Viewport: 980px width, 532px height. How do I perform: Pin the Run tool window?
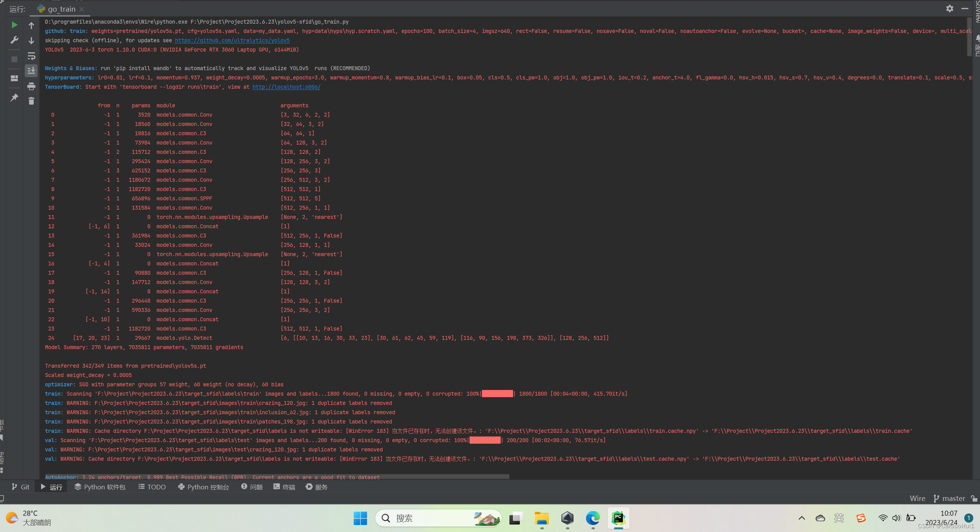coord(14,98)
